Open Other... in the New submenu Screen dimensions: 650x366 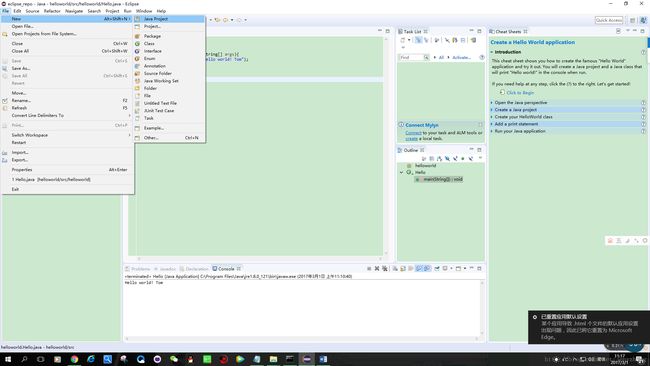(169, 138)
